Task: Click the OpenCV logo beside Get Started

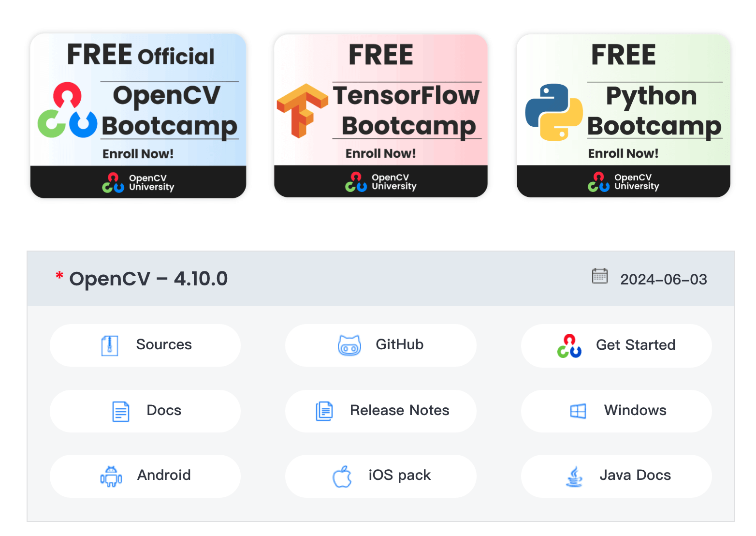Action: [569, 346]
